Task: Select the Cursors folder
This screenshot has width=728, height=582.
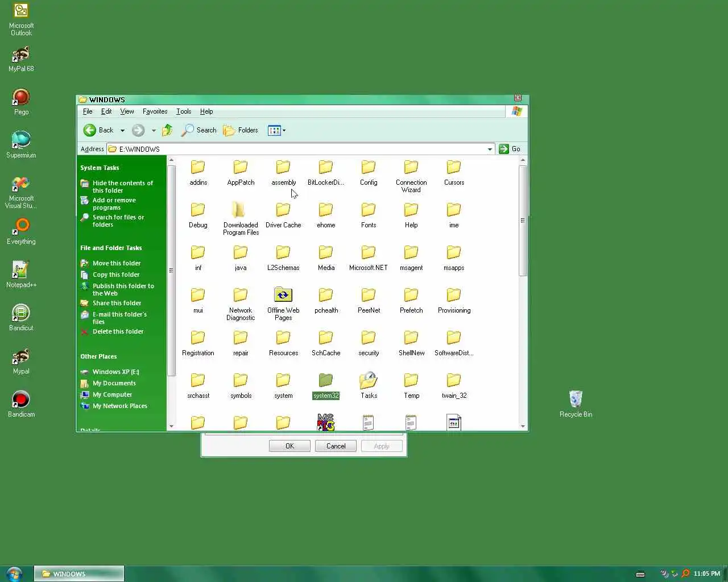Action: pos(454,172)
